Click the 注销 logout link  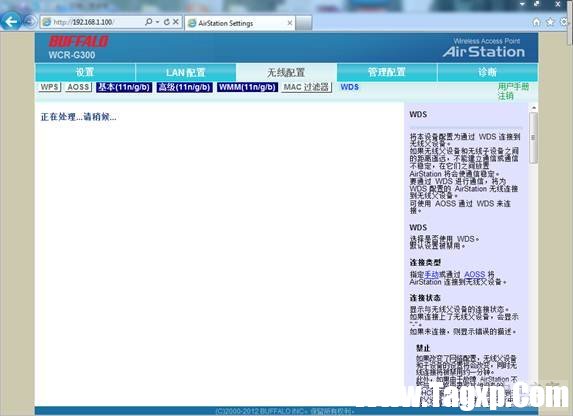coord(505,96)
